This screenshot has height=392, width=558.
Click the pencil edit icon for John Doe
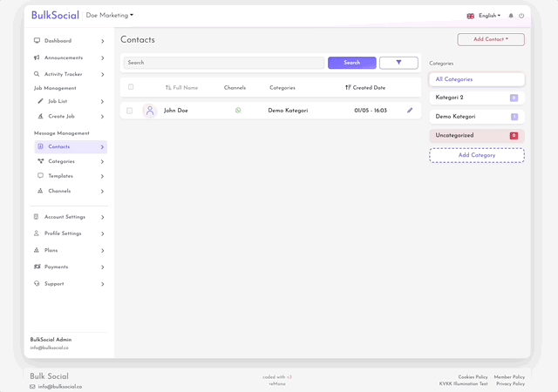(x=410, y=111)
